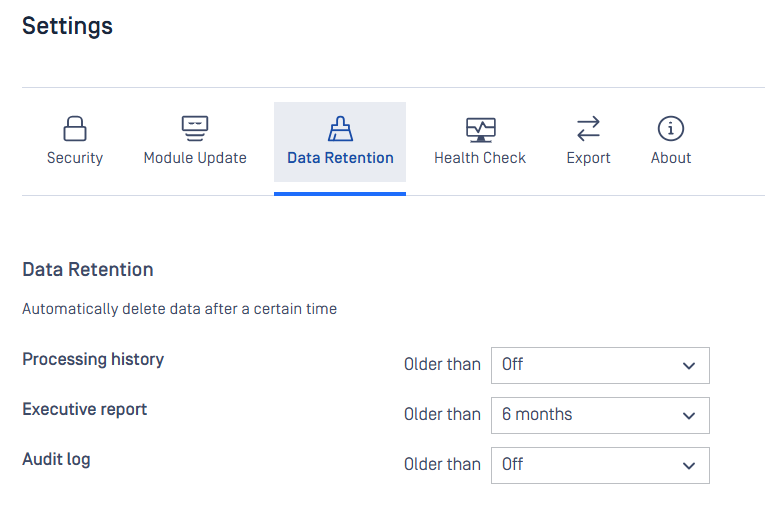The image size is (765, 520).
Task: Click the Data Retention broom icon
Action: pos(340,128)
